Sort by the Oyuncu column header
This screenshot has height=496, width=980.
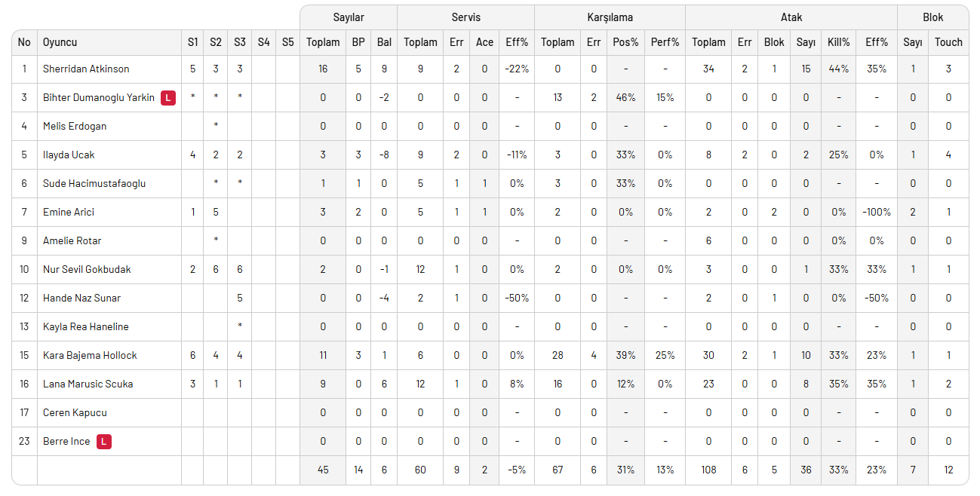60,42
